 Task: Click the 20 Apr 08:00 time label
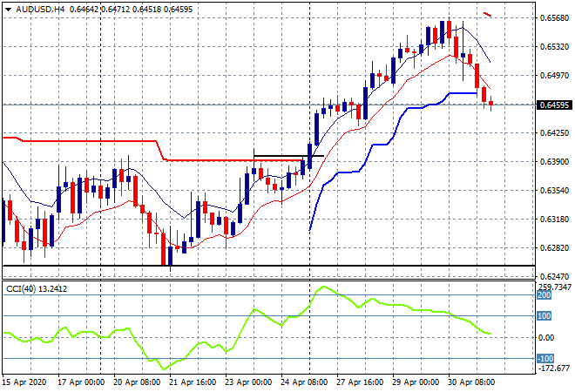[137, 382]
